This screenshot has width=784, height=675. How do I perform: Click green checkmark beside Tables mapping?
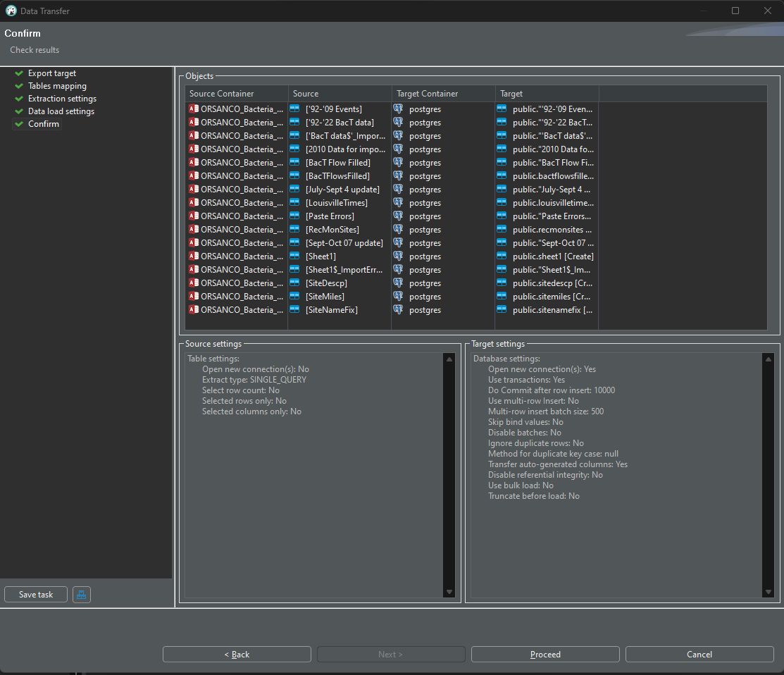(19, 86)
